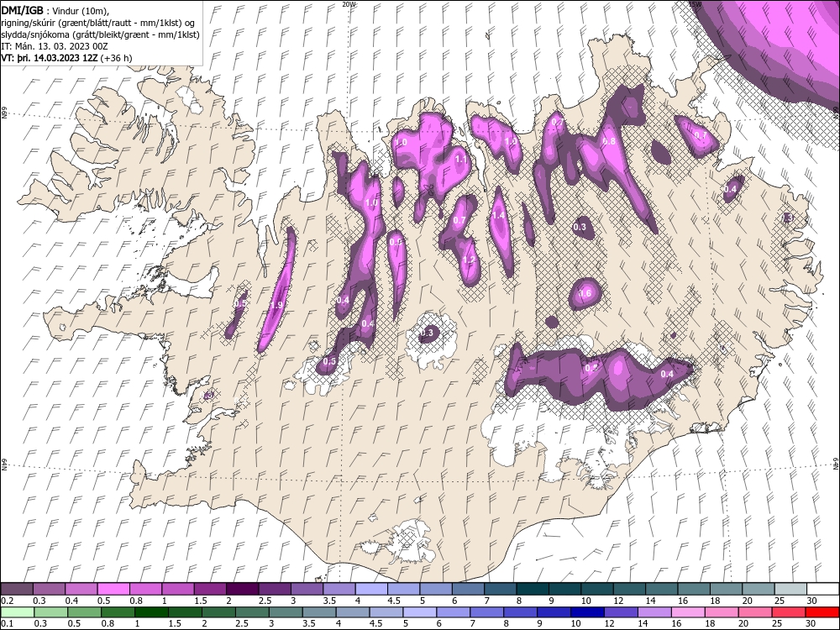The image size is (840, 630).
Task: Pick the top-row swatch above label 2.5
Action: tap(275, 589)
